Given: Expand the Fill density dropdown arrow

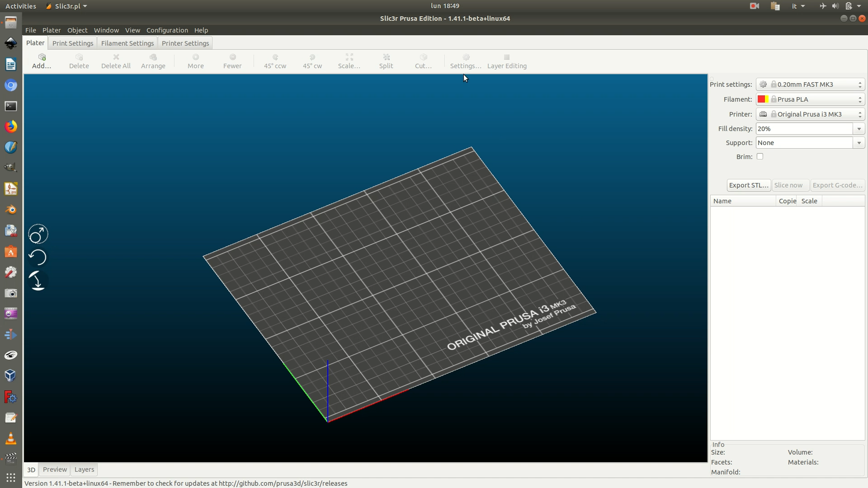Looking at the screenshot, I should click(859, 129).
